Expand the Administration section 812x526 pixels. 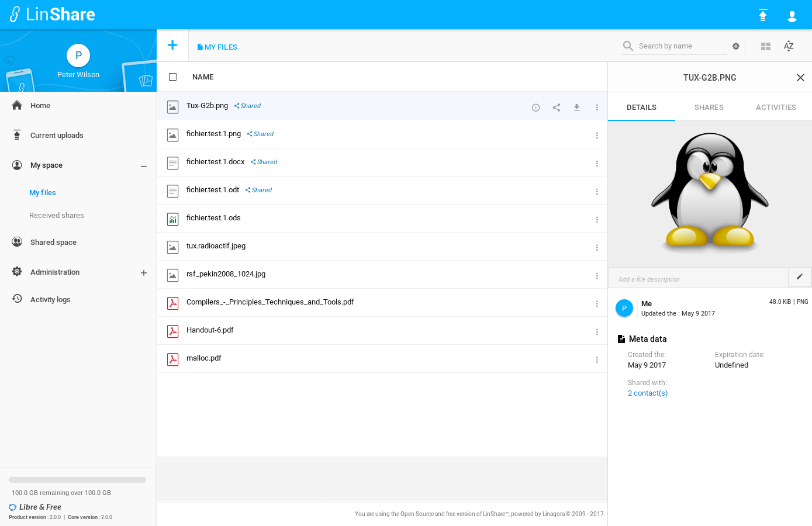click(143, 273)
